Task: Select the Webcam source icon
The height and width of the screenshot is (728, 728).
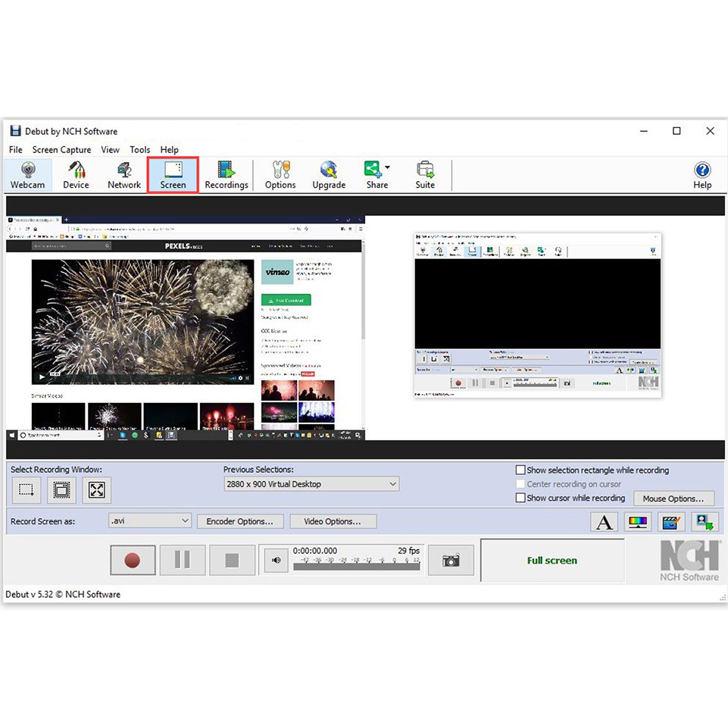Action: [28, 175]
